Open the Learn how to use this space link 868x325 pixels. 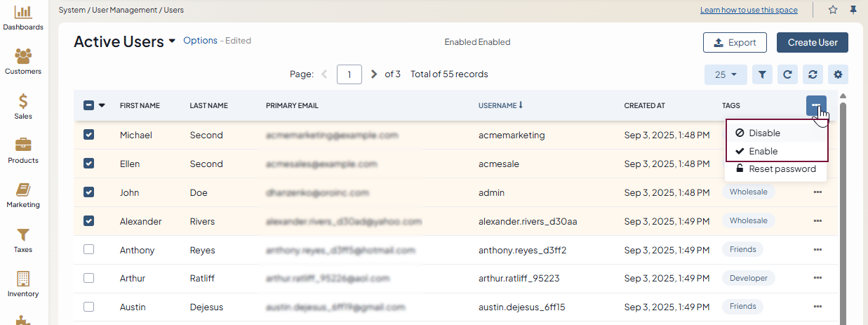[749, 10]
